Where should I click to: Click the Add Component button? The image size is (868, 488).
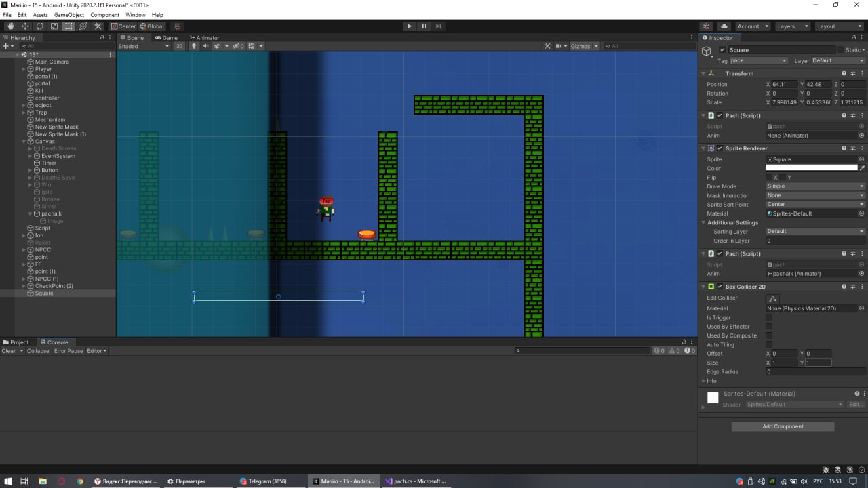783,426
